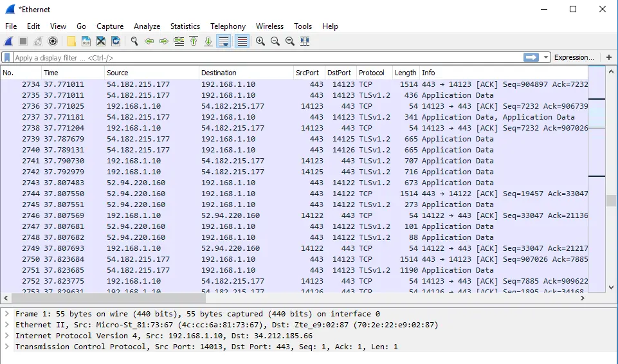Open a capture file folder icon
Image resolution: width=618 pixels, height=364 pixels.
tap(71, 41)
